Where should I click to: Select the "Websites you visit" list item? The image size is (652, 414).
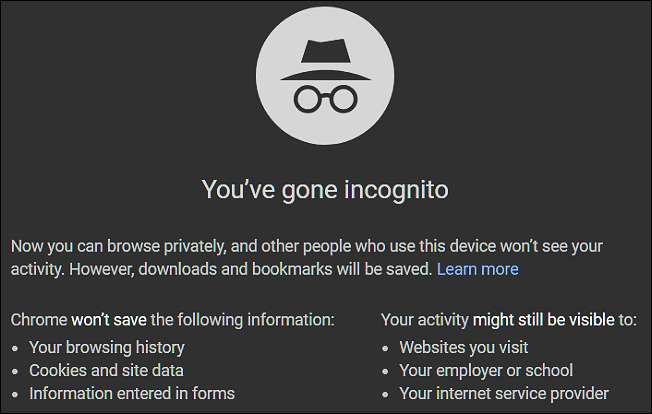pos(464,347)
